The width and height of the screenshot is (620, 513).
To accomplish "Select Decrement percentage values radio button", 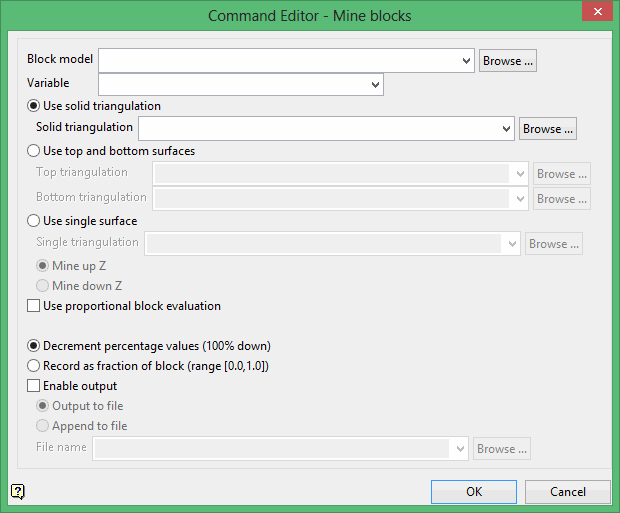I will [34, 346].
